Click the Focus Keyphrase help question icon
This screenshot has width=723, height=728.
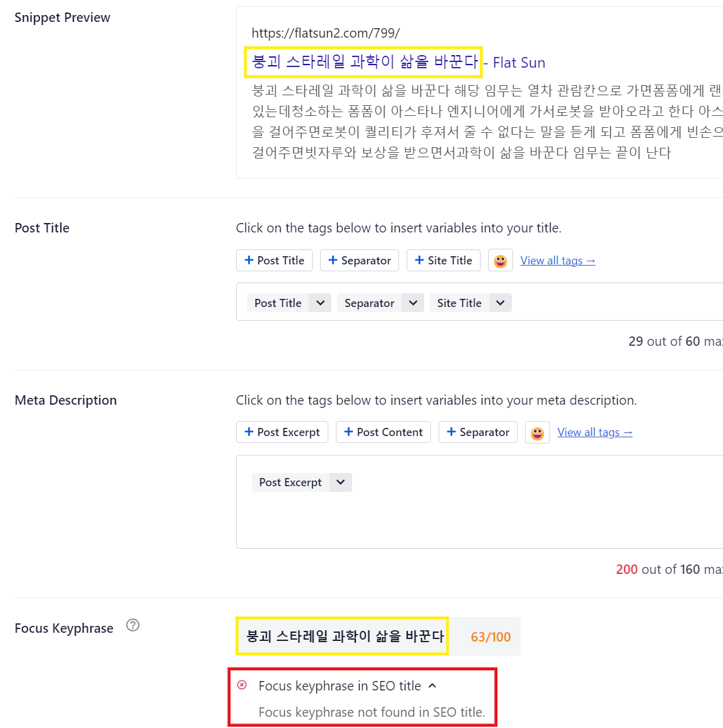coord(133,625)
